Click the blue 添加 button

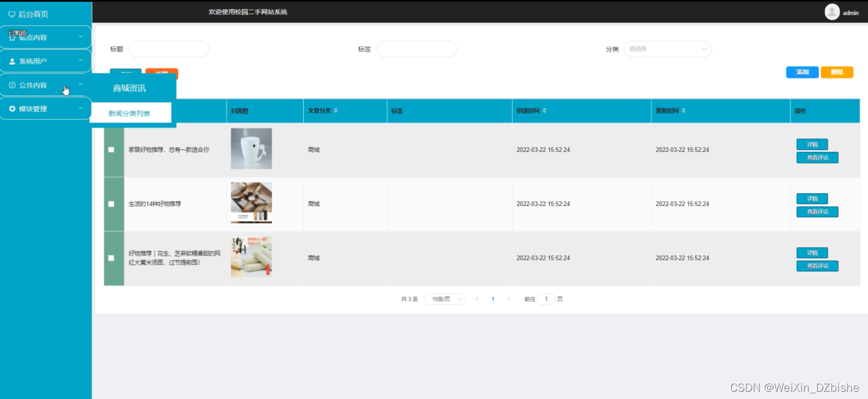(802, 72)
